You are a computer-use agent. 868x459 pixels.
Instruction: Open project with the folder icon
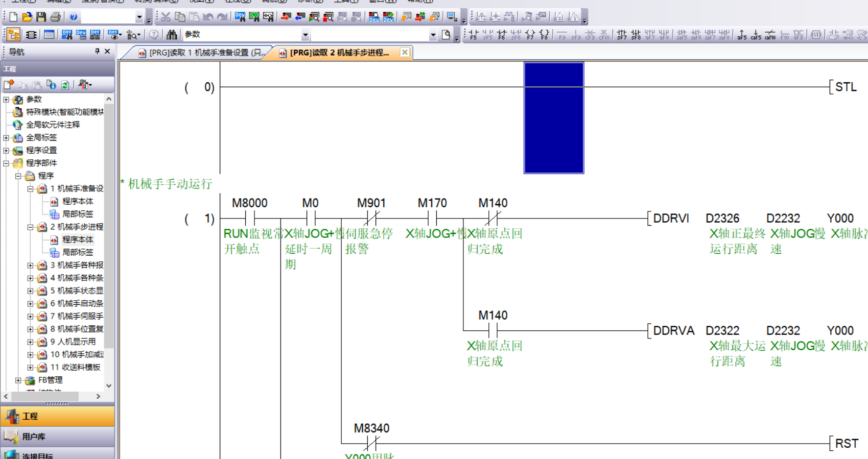(27, 17)
